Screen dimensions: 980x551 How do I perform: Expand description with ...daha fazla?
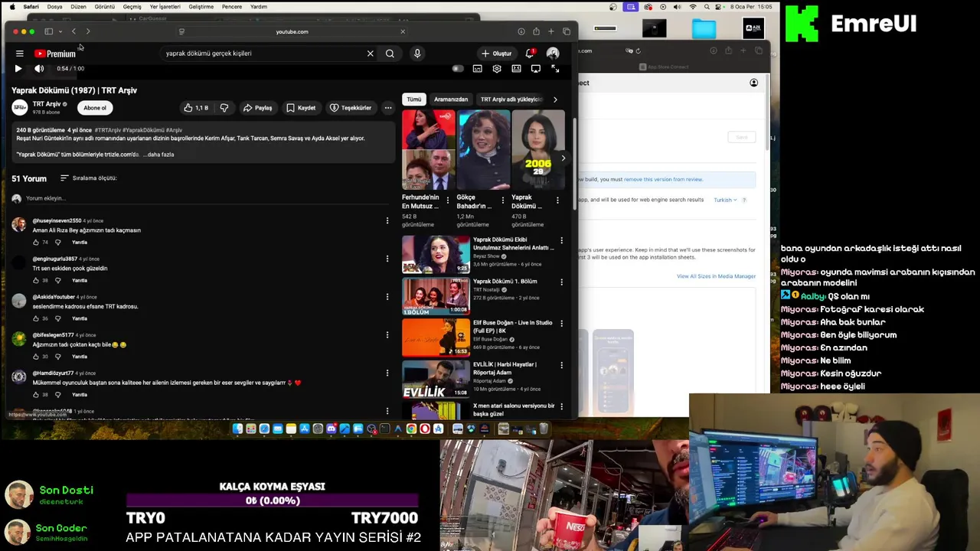point(158,155)
